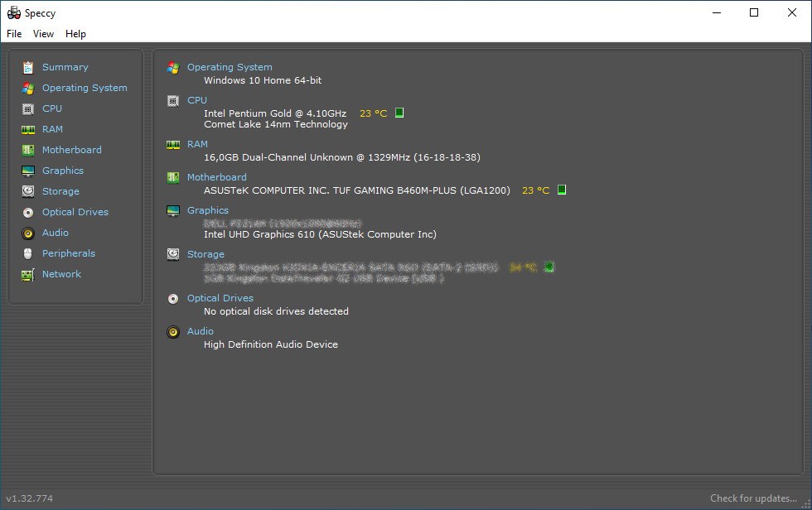Click the ASUSTeK TUF GAMING B460M-PLUS text
812x510 pixels.
[x=357, y=190]
